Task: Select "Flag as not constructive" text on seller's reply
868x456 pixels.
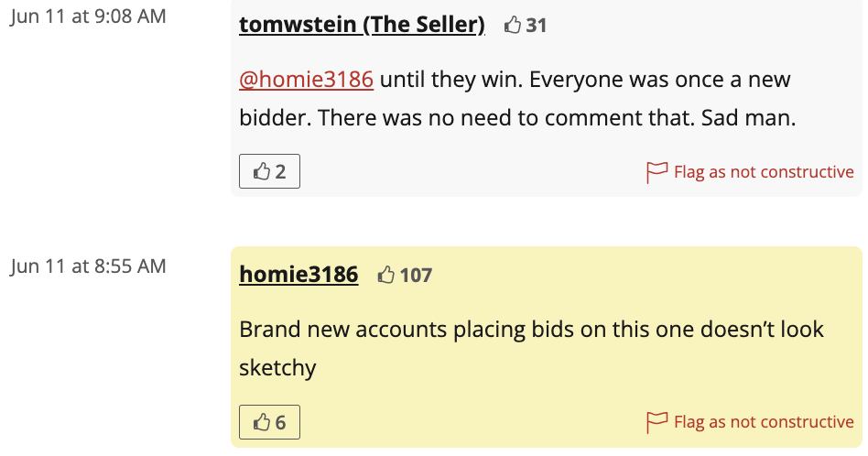Action: click(764, 172)
